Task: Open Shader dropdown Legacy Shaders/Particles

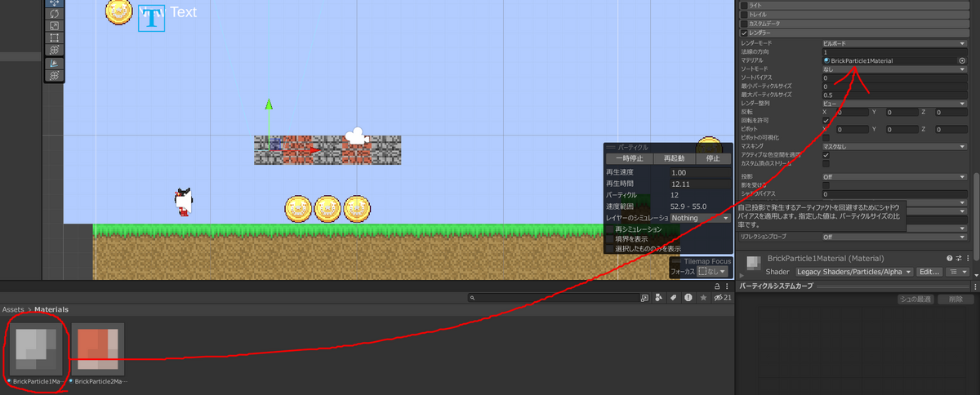Action: (853, 272)
